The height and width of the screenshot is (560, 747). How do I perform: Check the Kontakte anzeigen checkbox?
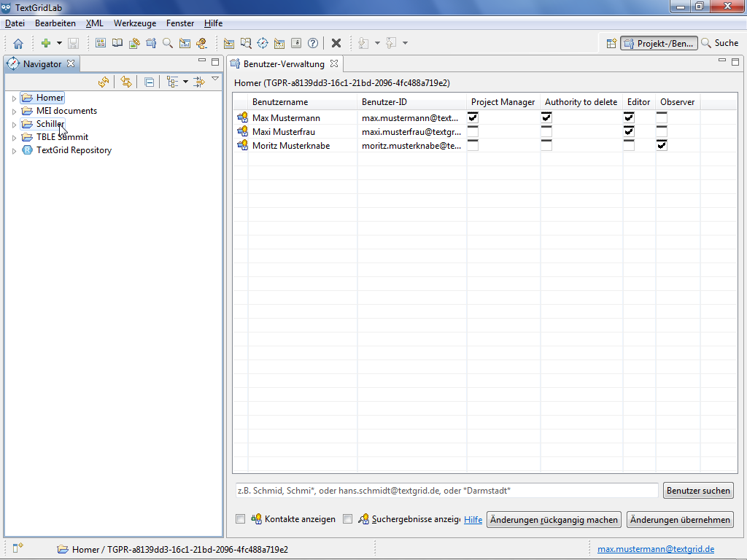coord(241,519)
